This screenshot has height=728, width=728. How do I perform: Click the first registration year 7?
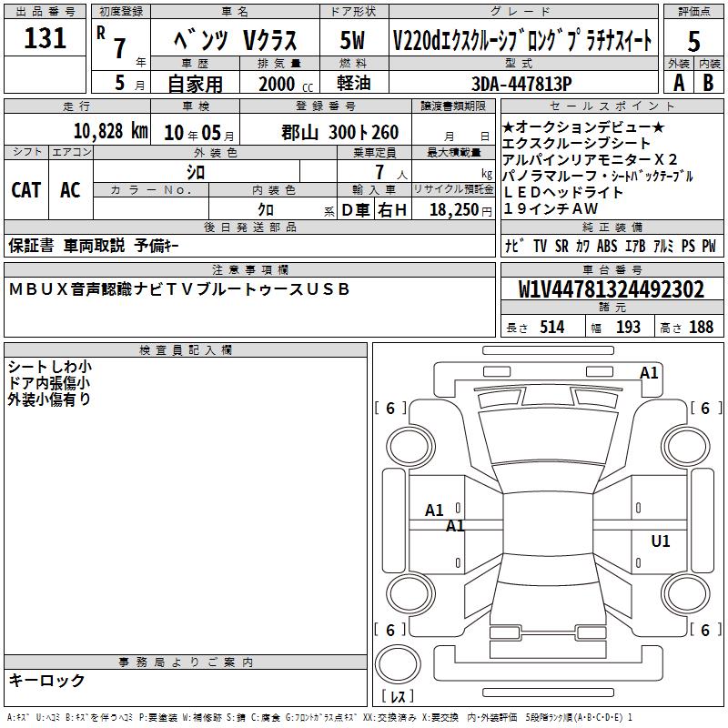pyautogui.click(x=120, y=48)
